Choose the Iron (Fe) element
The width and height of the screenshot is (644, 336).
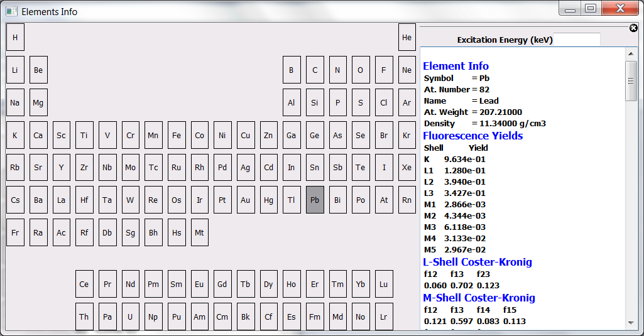pyautogui.click(x=177, y=135)
